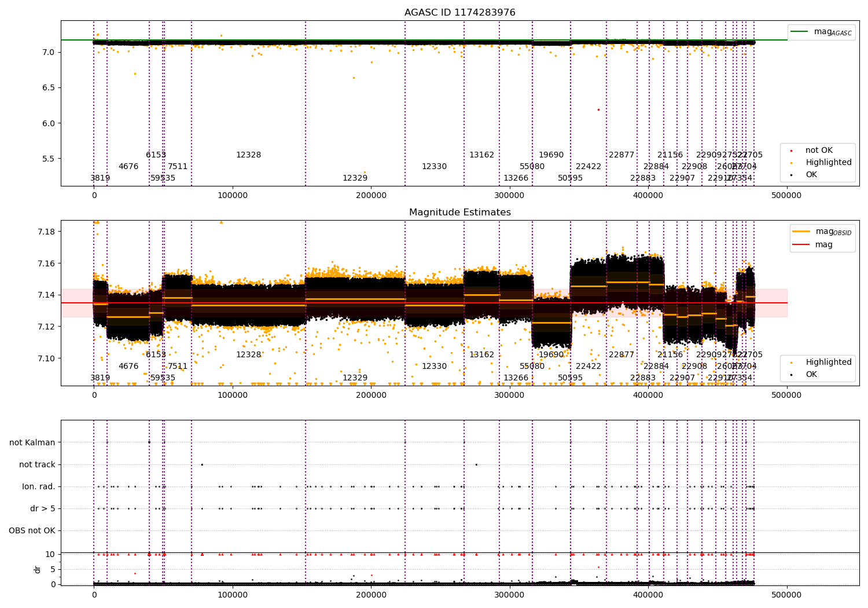
Task: Click the 7.18 tick on the middle plot
Action: point(46,232)
